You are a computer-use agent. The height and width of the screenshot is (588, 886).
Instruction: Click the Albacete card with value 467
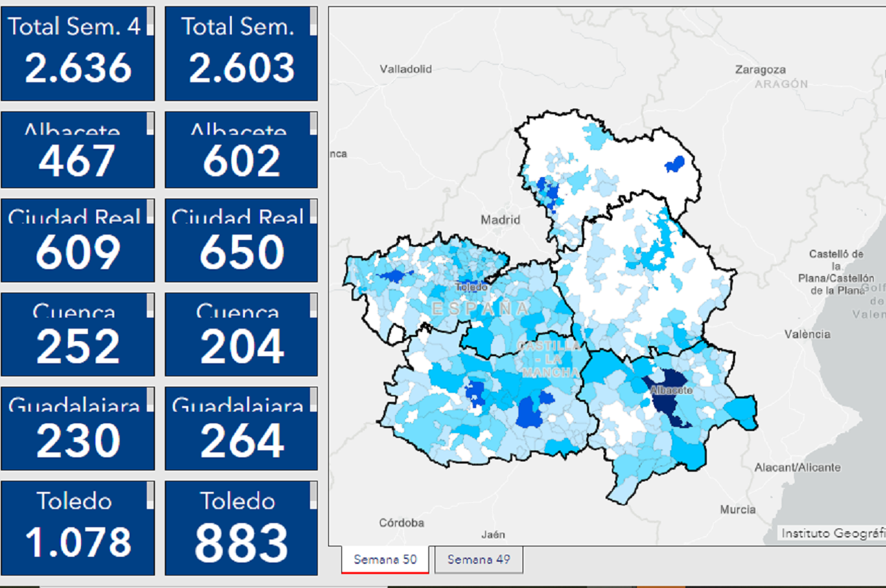78,149
